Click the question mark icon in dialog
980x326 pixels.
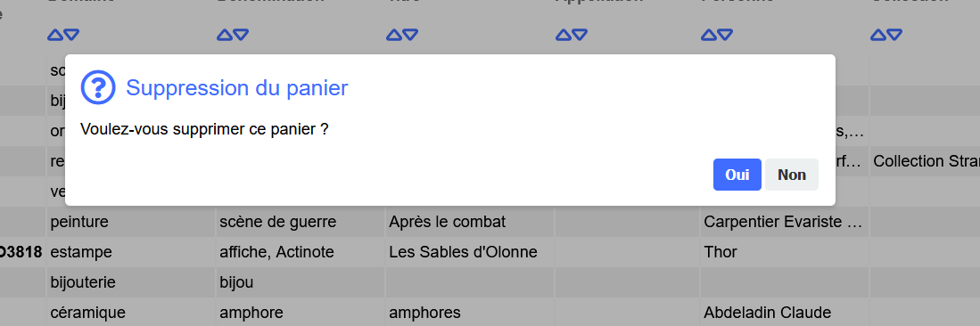coord(98,87)
